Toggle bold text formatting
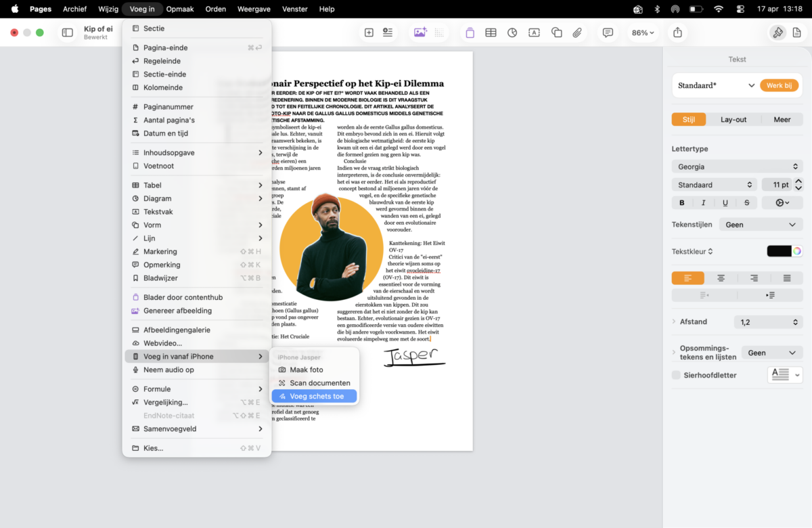Viewport: 812px width, 528px height. (682, 202)
